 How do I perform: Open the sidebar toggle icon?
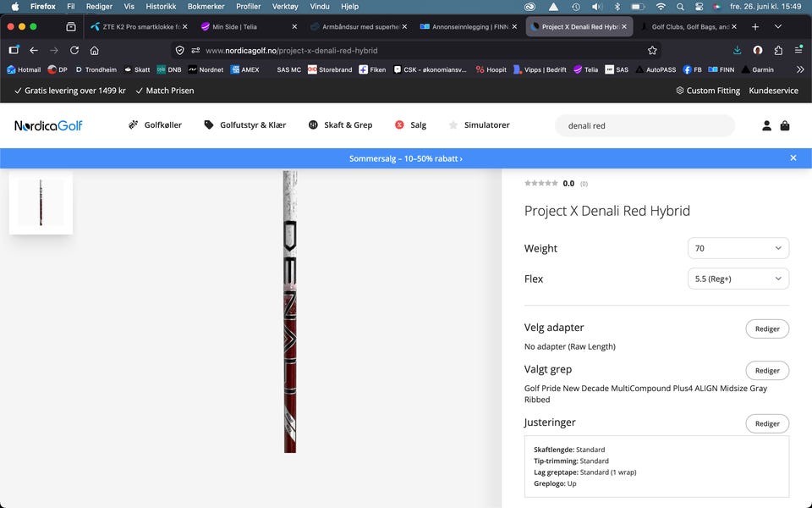[14, 50]
